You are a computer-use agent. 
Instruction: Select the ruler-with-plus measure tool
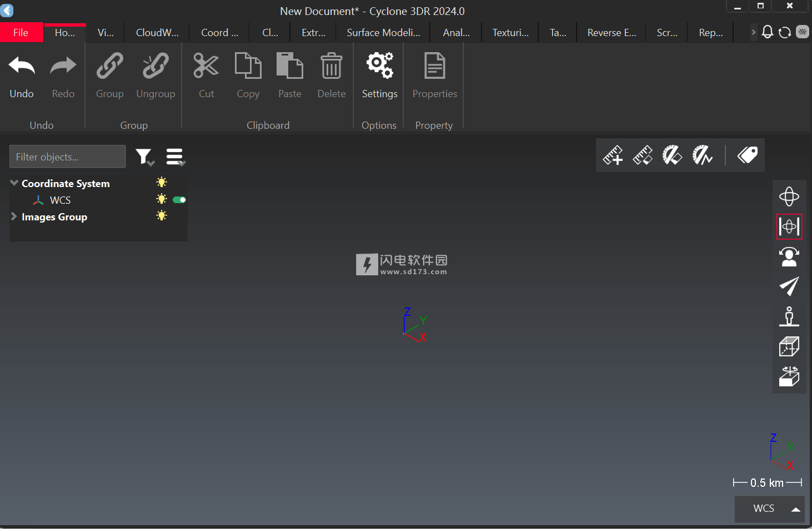pos(613,155)
